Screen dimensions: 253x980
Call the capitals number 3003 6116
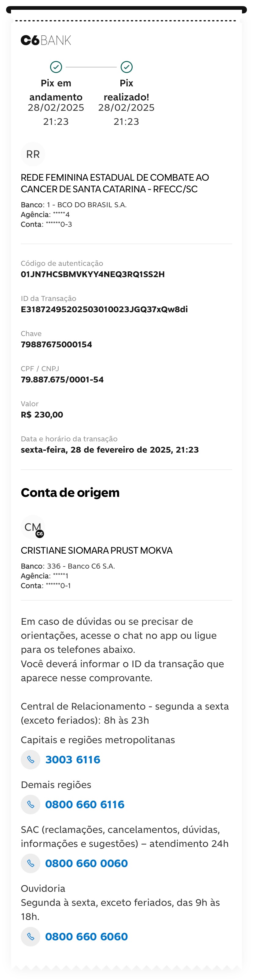click(73, 759)
